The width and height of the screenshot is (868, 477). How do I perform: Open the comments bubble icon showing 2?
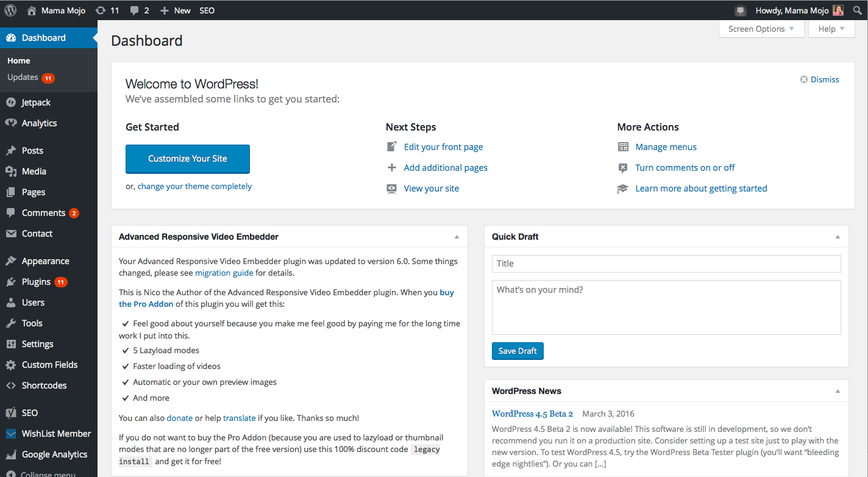(x=134, y=10)
